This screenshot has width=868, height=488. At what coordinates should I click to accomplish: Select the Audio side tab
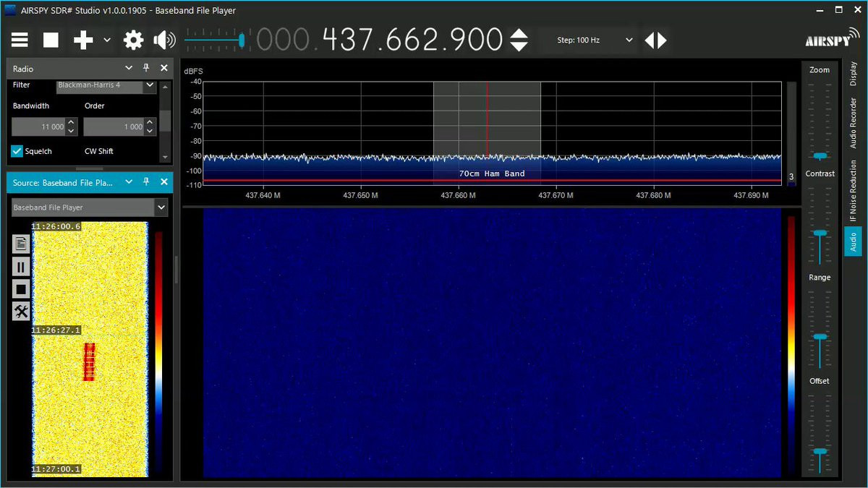[853, 241]
